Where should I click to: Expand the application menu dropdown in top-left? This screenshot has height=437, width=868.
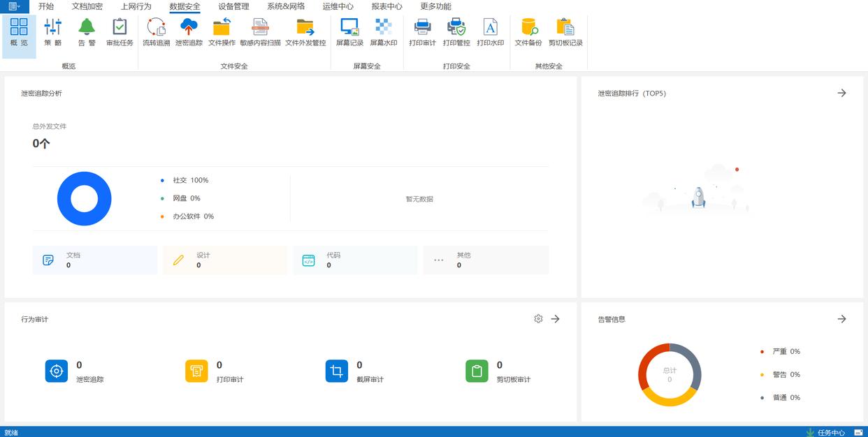pos(14,6)
